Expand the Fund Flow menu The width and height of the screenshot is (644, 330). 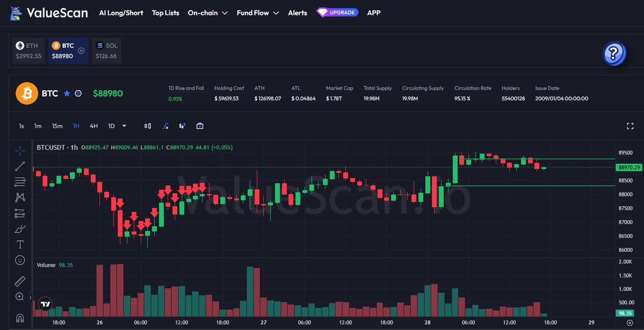coord(258,13)
